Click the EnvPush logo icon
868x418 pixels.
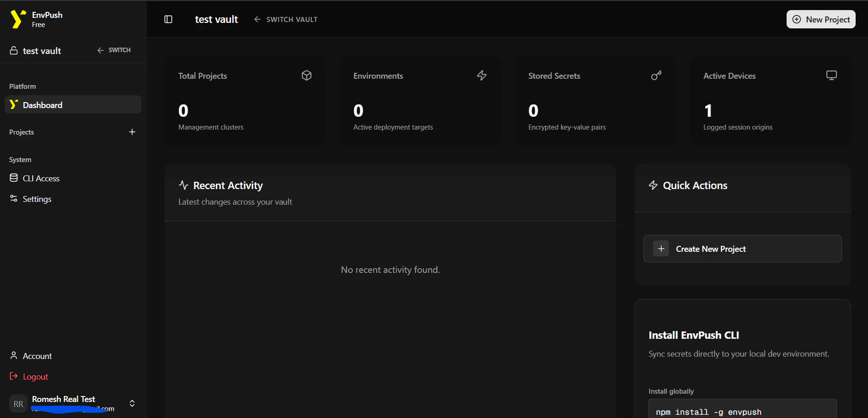[x=18, y=19]
